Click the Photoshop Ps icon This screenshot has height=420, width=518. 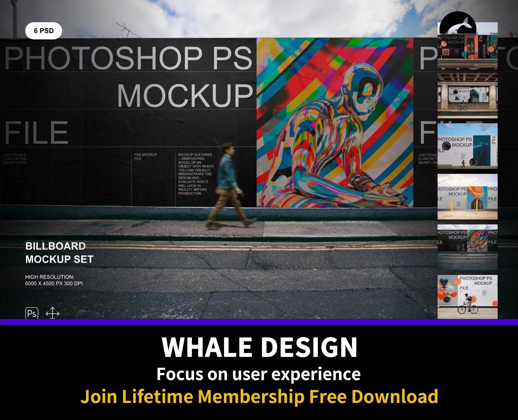pos(32,313)
